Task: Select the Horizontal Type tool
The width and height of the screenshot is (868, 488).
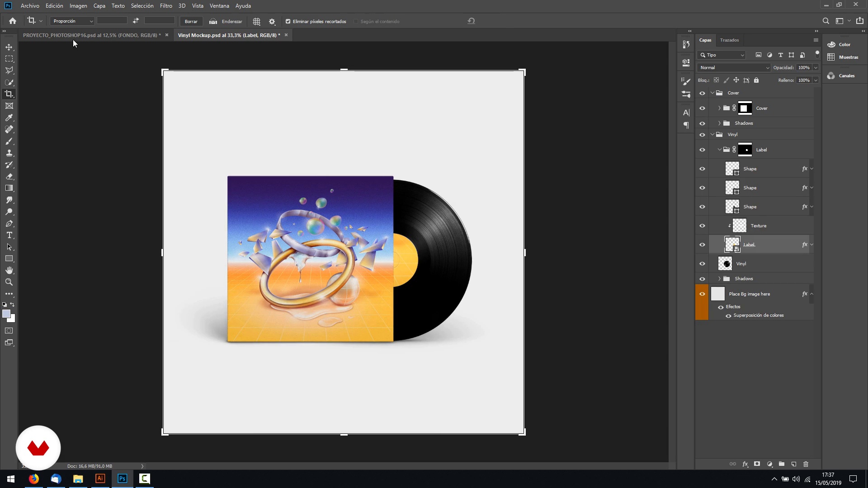Action: point(9,235)
